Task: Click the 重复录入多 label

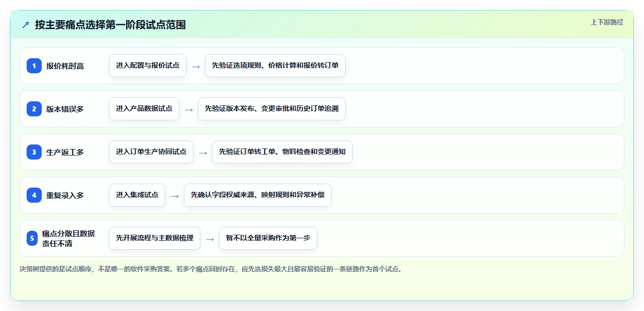Action: [65, 196]
